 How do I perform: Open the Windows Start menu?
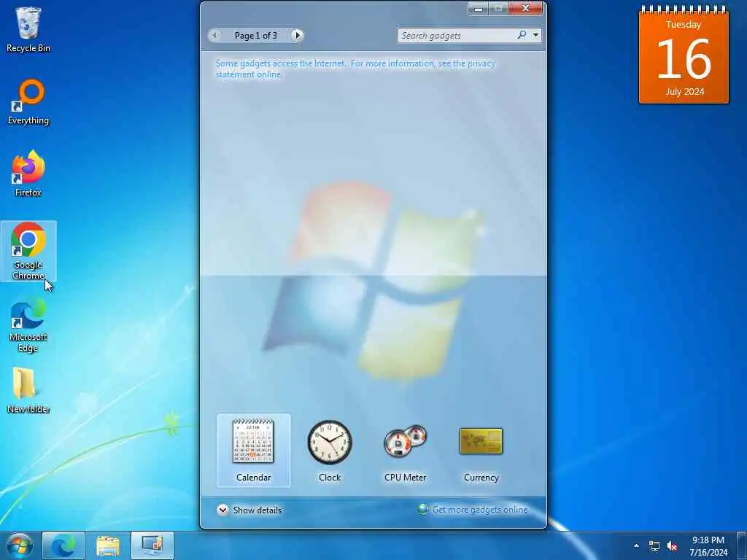point(20,545)
